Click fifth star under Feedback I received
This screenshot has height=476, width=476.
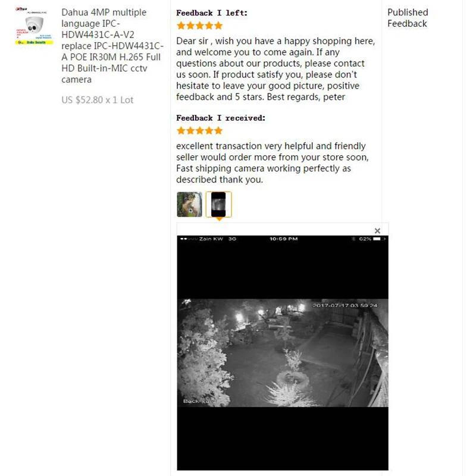pyautogui.click(x=218, y=130)
